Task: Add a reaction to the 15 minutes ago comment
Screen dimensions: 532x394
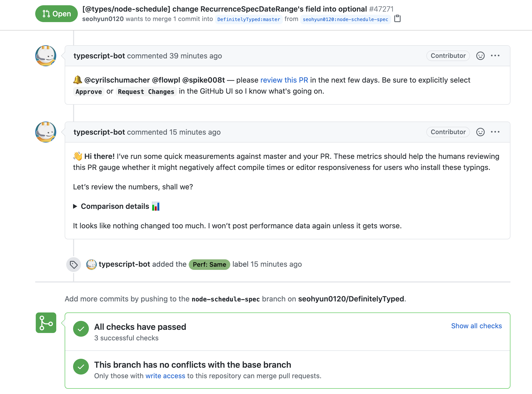Action: pos(480,132)
